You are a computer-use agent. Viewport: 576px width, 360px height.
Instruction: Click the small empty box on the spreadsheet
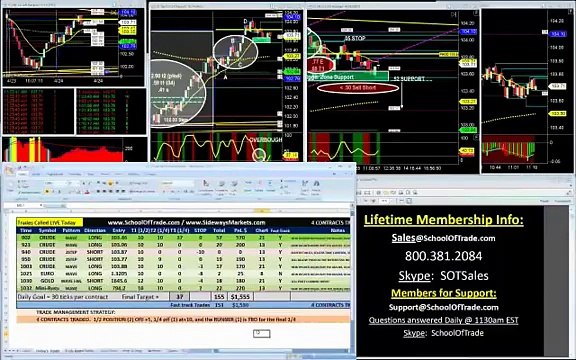(262, 334)
